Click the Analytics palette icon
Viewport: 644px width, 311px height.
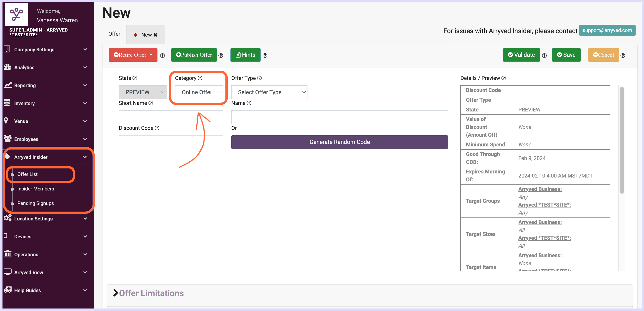[x=7, y=67]
